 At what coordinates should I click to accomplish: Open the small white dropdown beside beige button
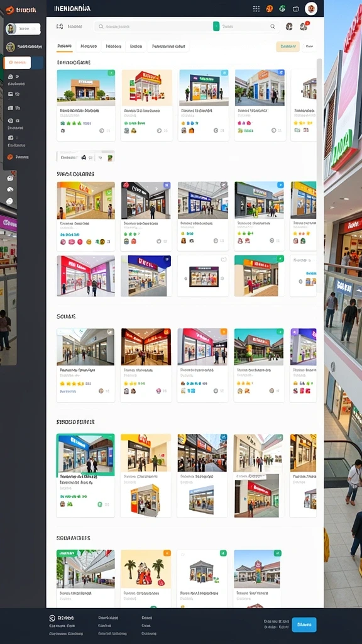point(310,47)
